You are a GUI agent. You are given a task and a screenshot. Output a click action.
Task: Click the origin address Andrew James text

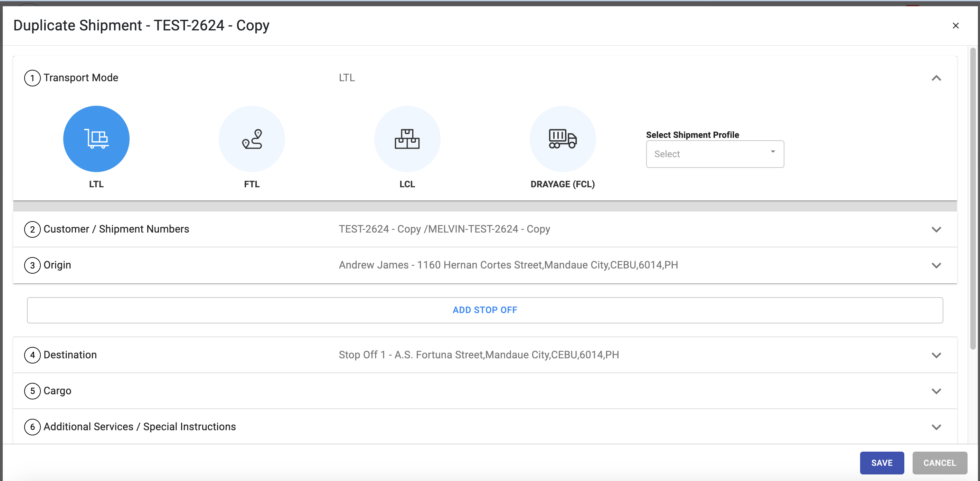coord(508,265)
